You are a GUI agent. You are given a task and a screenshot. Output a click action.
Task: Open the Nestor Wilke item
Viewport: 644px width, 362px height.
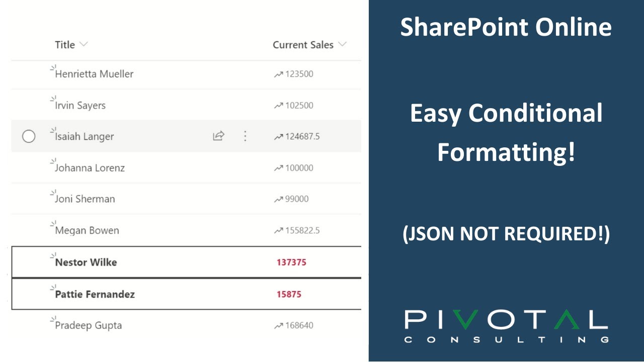pos(86,262)
